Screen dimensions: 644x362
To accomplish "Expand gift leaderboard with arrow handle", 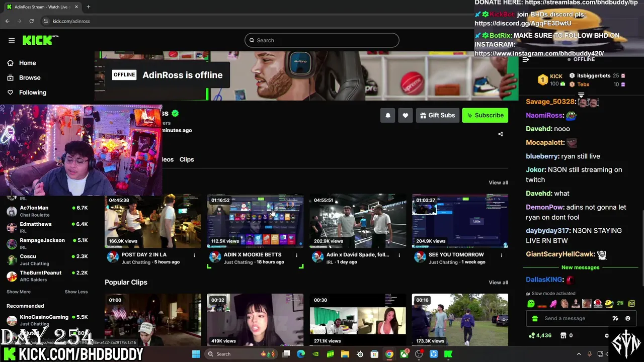I will [x=581, y=95].
